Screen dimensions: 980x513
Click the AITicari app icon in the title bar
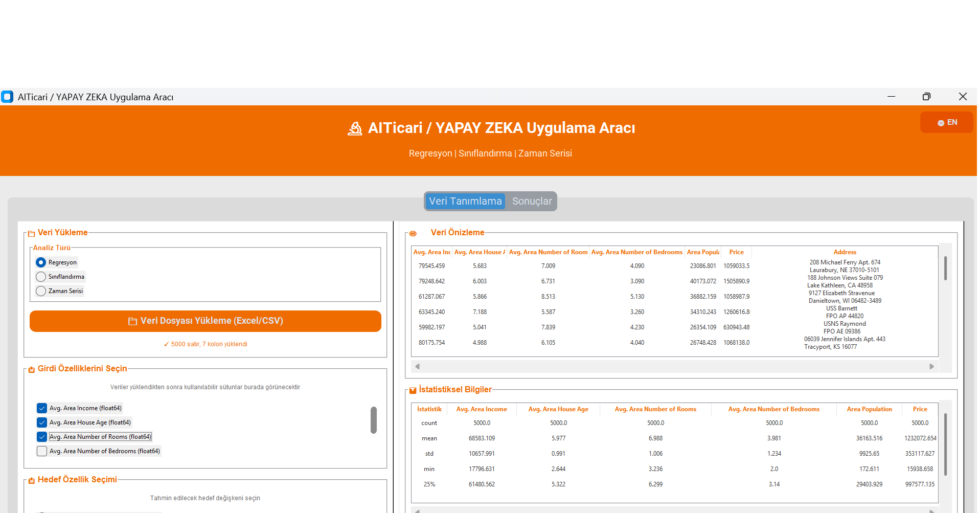click(x=7, y=97)
